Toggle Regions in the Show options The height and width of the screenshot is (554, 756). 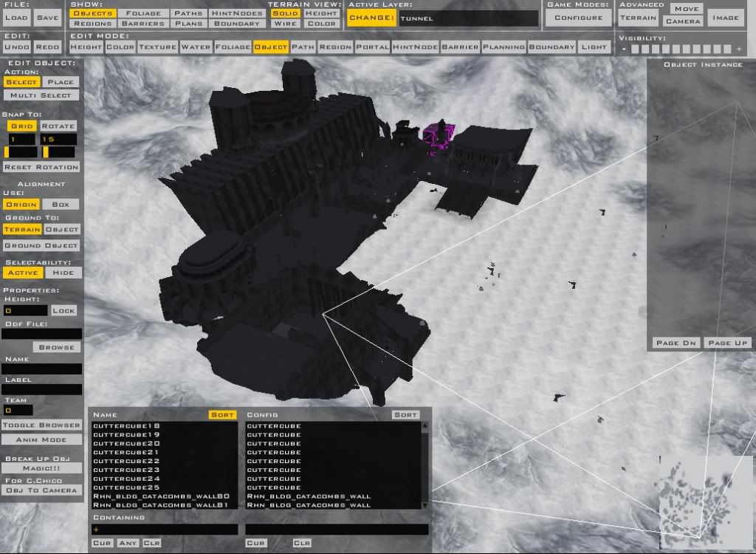(92, 23)
